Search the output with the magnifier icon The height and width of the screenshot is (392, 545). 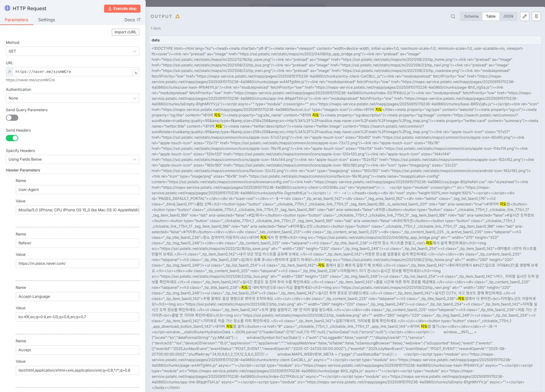click(453, 16)
